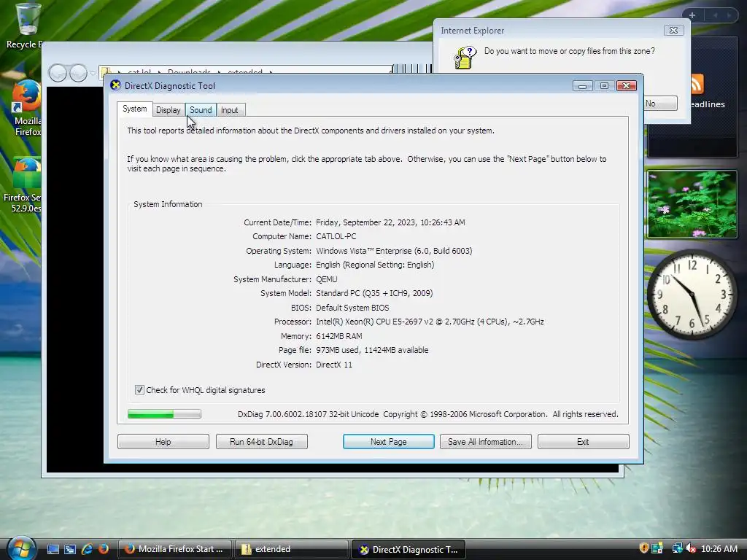Click the System Model value Standard PC

pos(374,293)
